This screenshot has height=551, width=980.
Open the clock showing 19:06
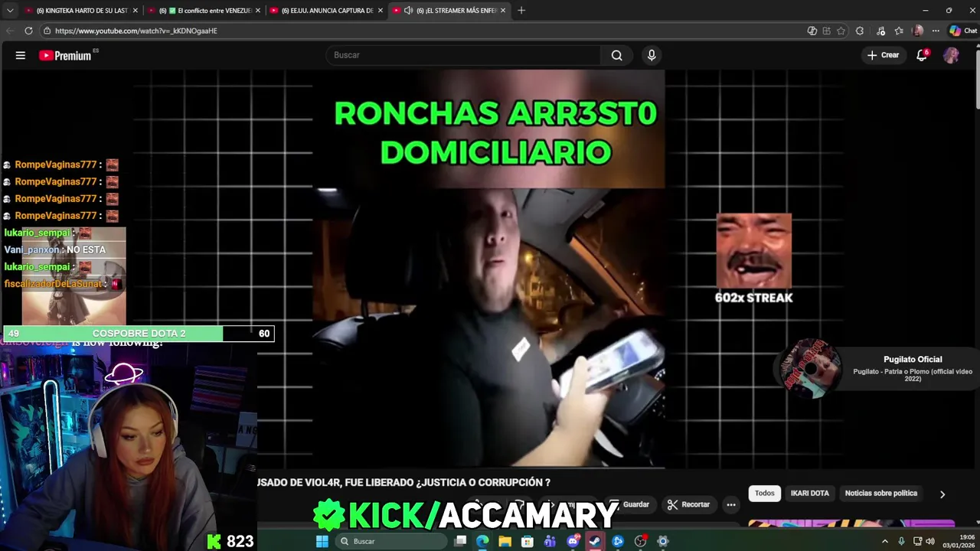[x=958, y=541]
